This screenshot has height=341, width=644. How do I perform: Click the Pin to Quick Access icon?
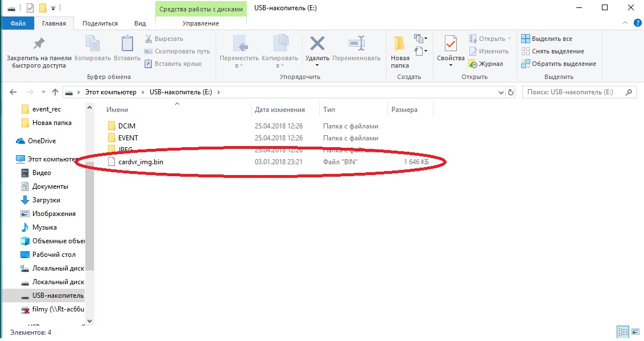39,44
